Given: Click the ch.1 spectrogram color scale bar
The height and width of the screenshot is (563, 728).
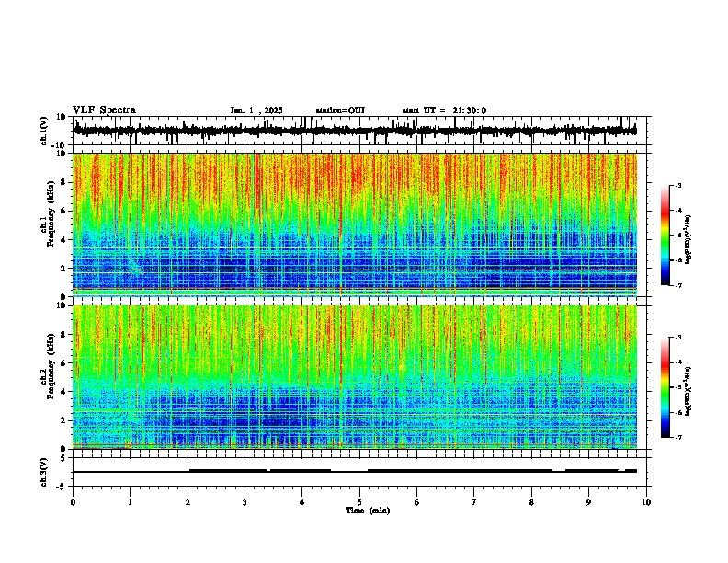Looking at the screenshot, I should point(665,236).
